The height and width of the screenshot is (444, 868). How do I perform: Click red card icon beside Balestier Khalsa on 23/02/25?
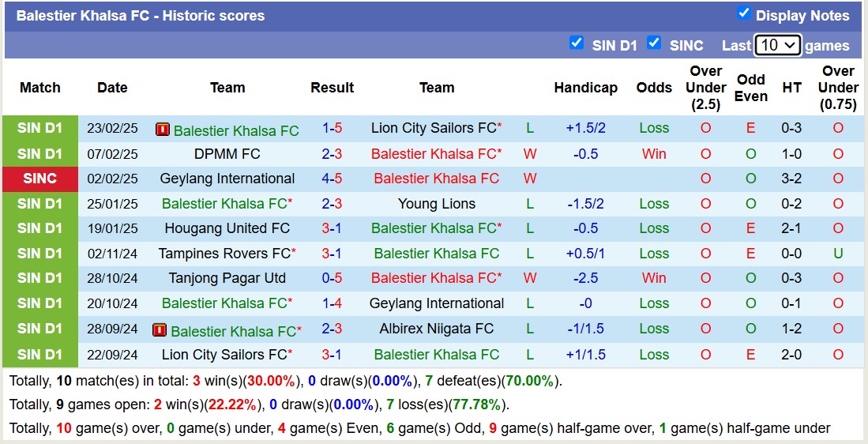click(x=163, y=130)
